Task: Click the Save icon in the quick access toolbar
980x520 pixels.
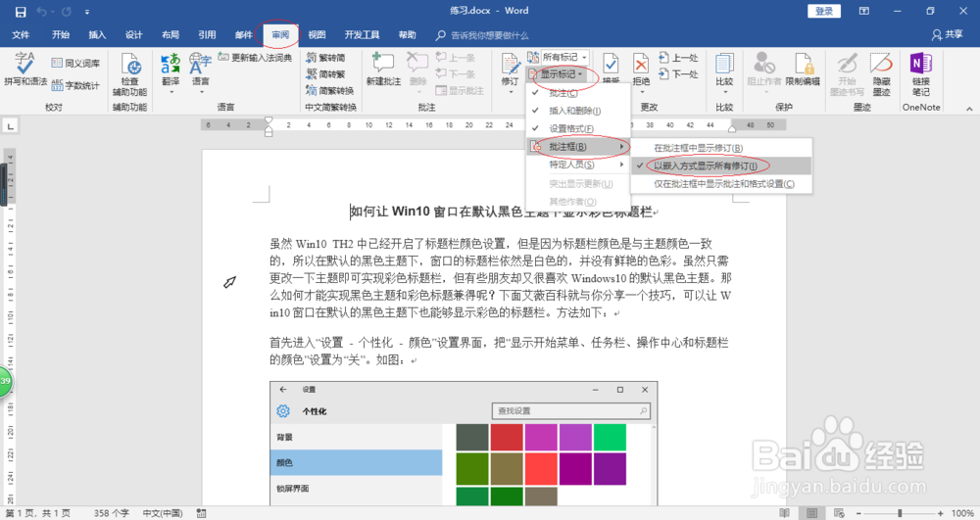Action: tap(21, 11)
